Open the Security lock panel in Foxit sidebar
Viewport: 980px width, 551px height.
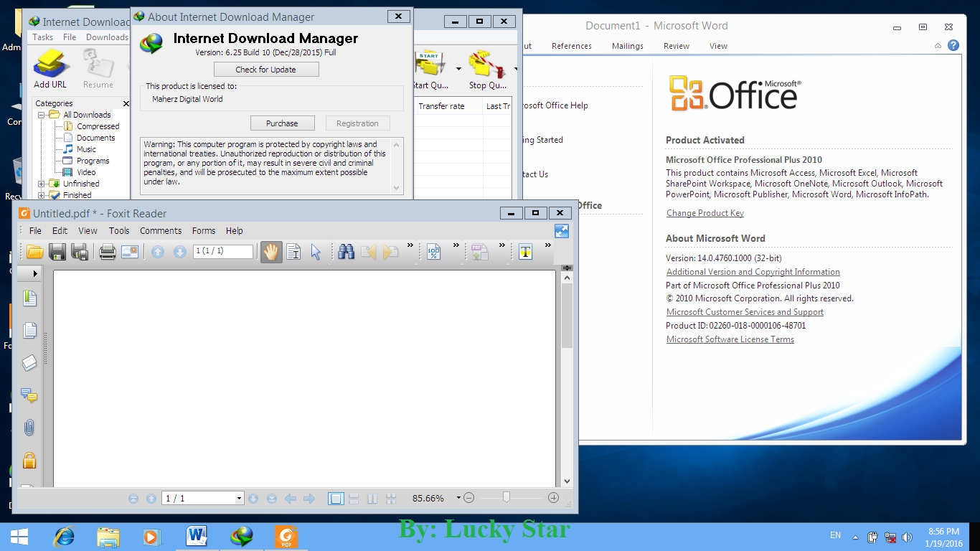(29, 460)
